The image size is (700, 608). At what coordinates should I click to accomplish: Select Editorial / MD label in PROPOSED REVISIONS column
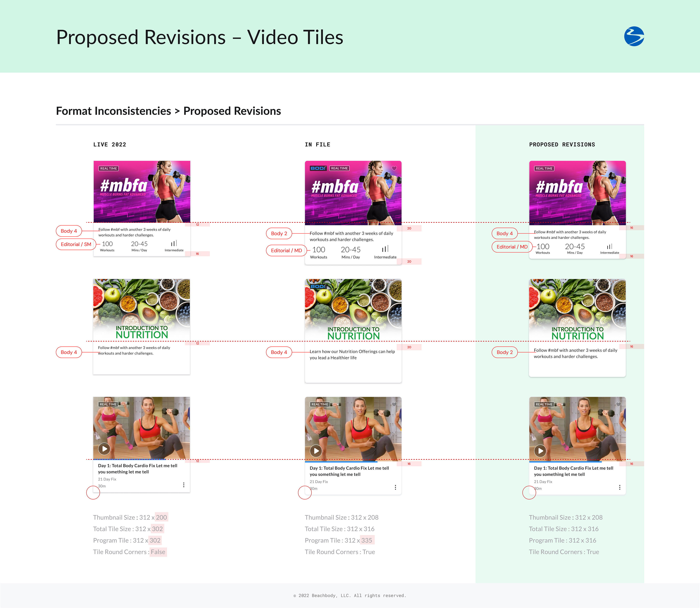tap(512, 247)
